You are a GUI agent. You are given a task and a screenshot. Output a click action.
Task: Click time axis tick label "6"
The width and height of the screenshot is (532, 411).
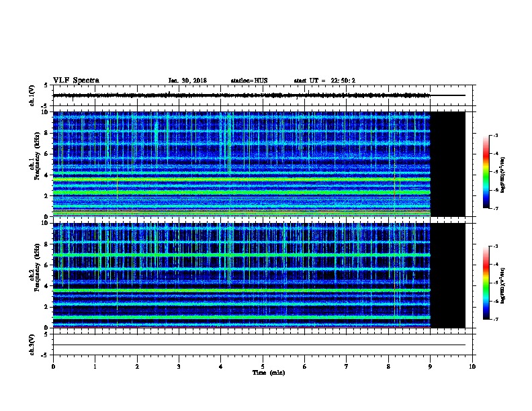(305, 367)
